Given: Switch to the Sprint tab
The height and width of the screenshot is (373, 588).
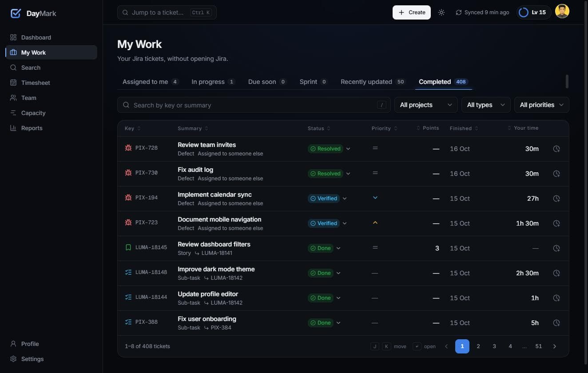Looking at the screenshot, I should click(x=314, y=82).
